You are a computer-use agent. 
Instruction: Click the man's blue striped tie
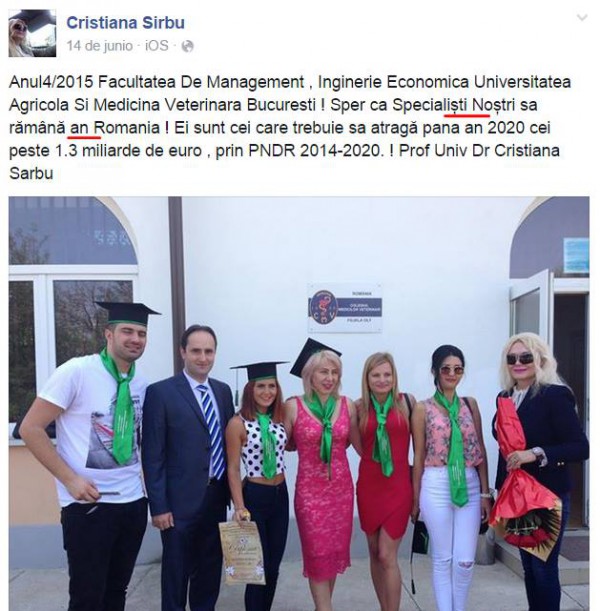point(212,430)
